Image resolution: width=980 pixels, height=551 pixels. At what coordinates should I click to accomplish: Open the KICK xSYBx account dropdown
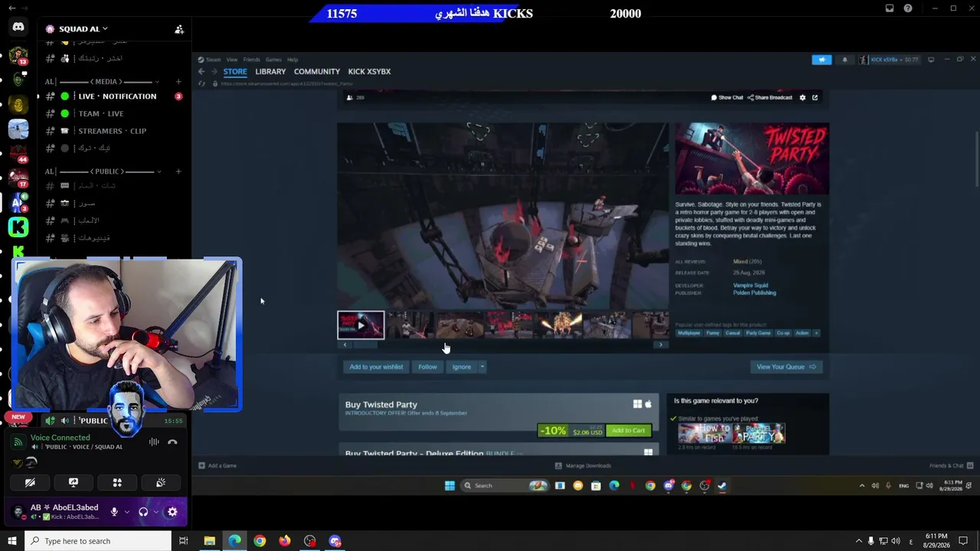[890, 60]
